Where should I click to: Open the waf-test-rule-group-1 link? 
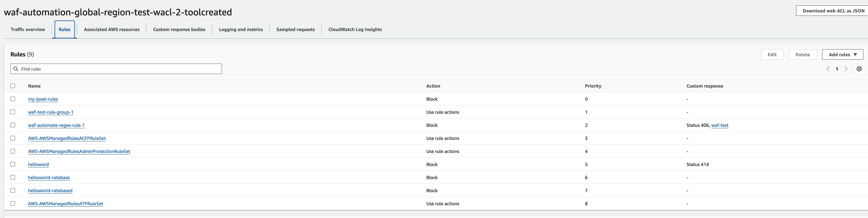click(x=51, y=112)
